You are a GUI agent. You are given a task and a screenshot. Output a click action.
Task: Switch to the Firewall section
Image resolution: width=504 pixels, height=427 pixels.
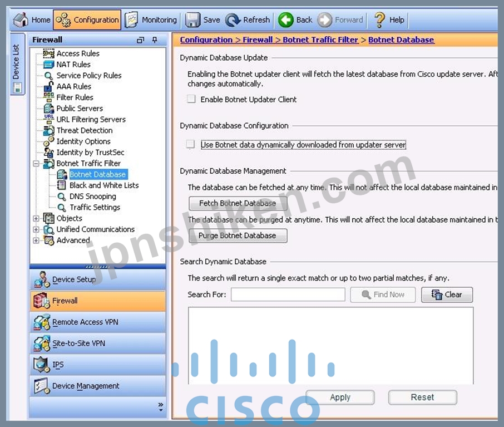[x=98, y=301]
